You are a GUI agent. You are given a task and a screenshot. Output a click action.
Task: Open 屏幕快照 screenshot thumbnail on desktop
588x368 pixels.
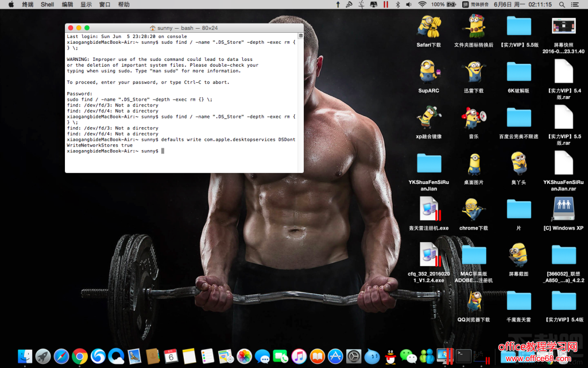click(x=564, y=26)
